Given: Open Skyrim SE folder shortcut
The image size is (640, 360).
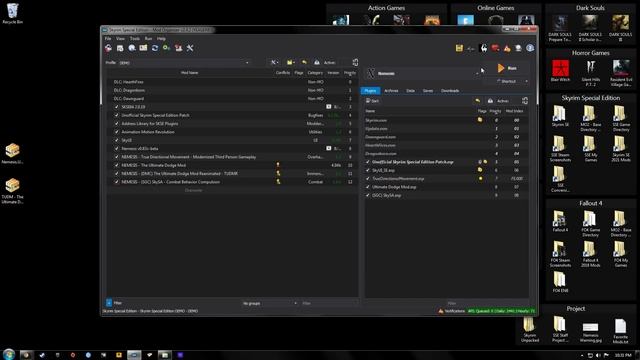Looking at the screenshot, I should (560, 116).
